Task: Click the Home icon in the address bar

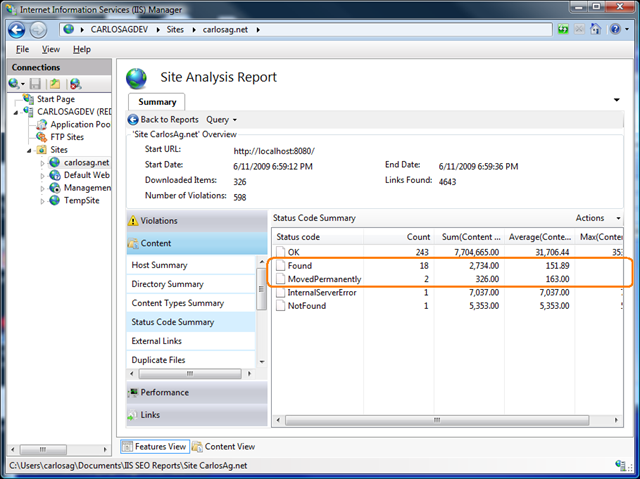Action: [596, 29]
